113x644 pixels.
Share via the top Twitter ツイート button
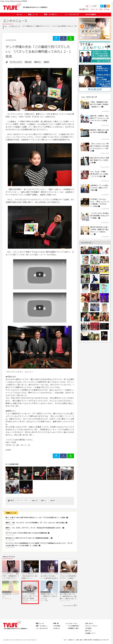click(x=56, y=38)
